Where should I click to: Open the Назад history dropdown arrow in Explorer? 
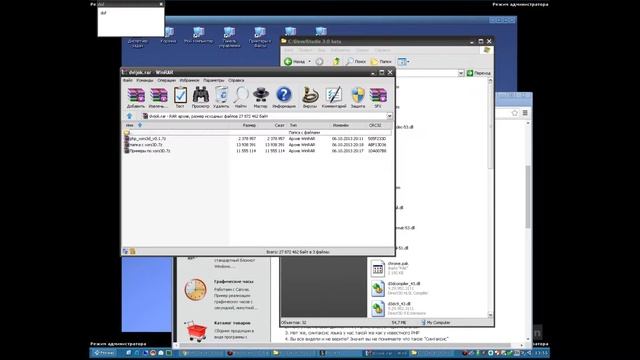[x=309, y=62]
